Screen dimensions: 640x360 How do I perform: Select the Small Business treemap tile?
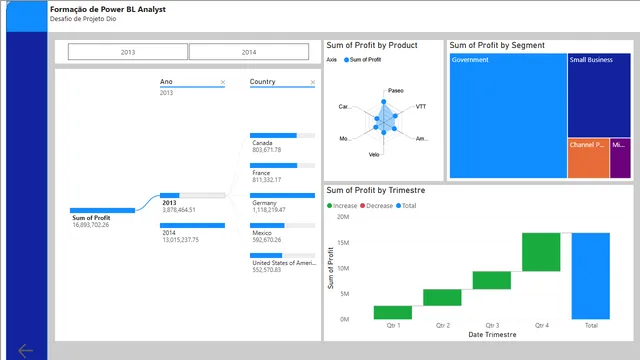599,95
